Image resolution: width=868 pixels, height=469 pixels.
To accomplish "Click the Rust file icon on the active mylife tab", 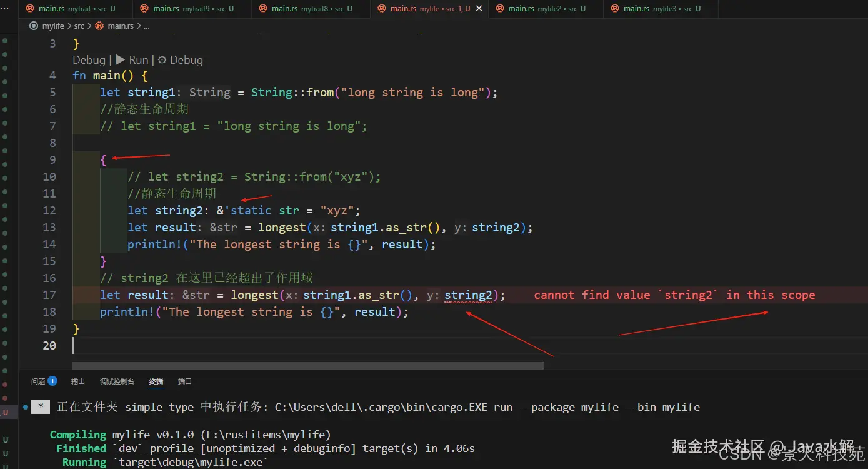I will (382, 9).
